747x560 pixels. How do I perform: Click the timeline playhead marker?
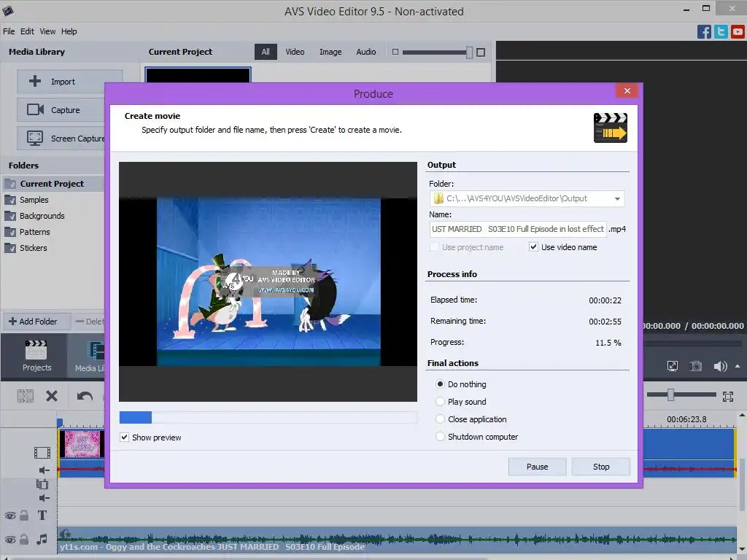pos(60,422)
